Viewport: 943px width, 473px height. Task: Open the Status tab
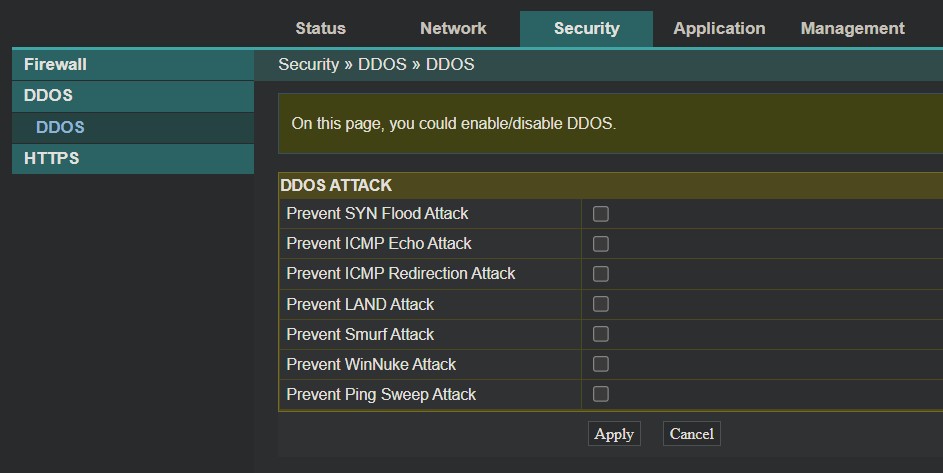pyautogui.click(x=320, y=29)
